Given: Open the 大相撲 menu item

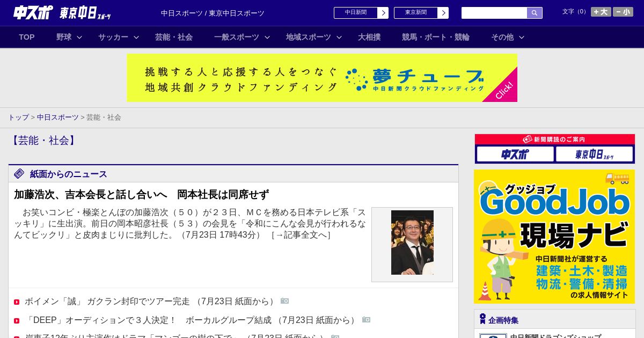Looking at the screenshot, I should point(369,37).
